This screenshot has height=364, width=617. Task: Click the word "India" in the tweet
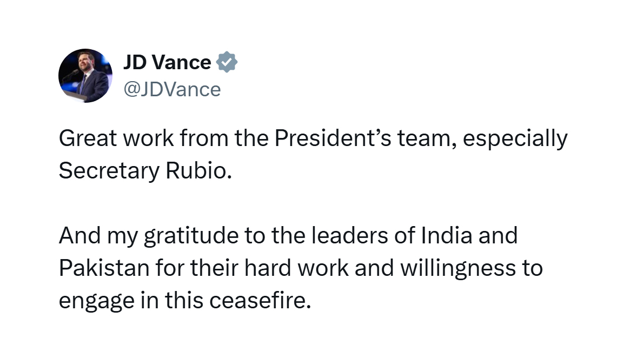[447, 235]
